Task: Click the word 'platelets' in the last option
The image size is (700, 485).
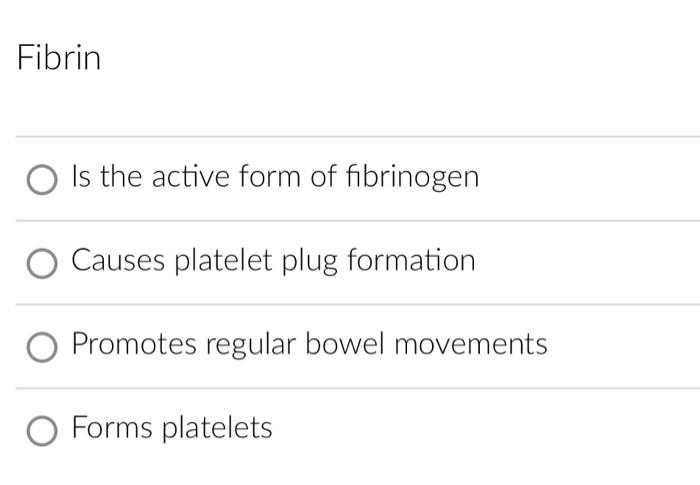Action: pyautogui.click(x=217, y=429)
